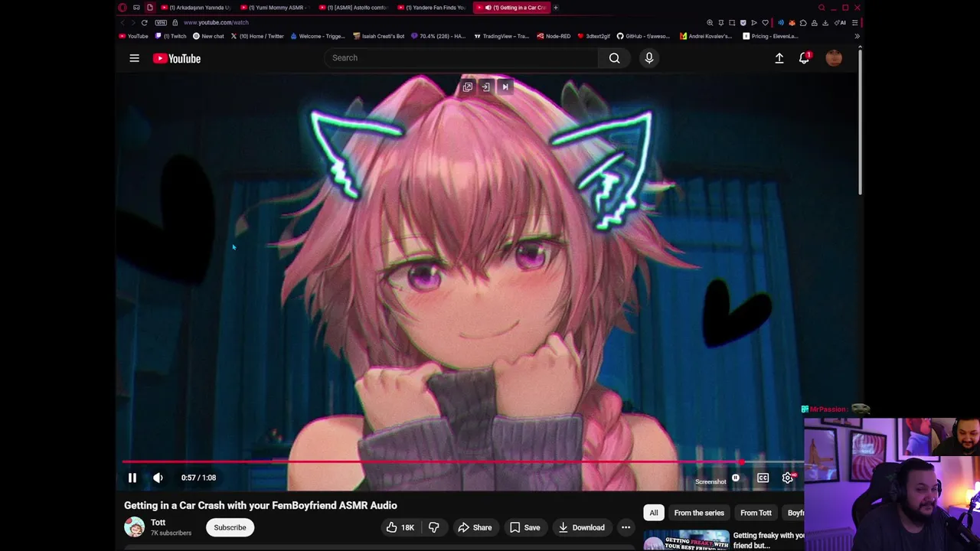Viewport: 980px width, 551px height.
Task: Open TradingView bookmark
Action: (x=501, y=36)
